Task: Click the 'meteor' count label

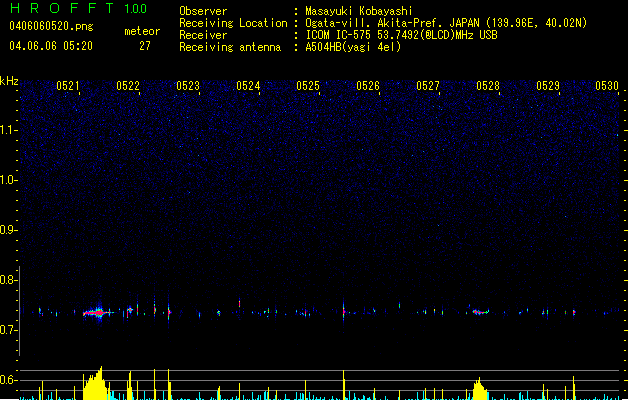Action: (142, 31)
